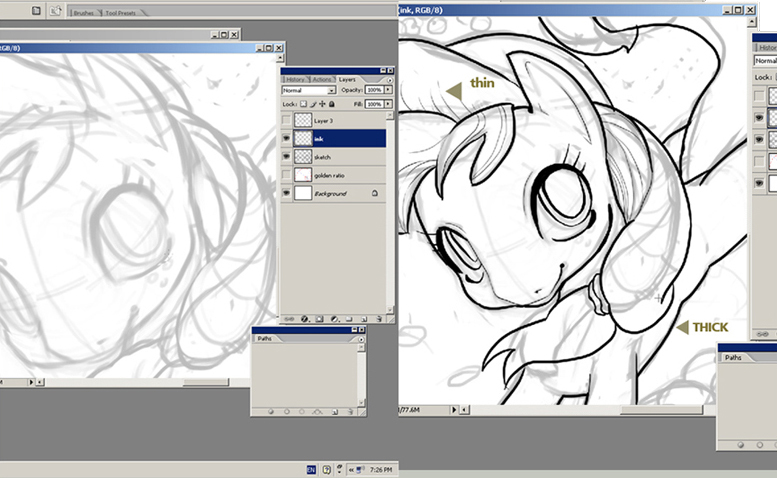777x478 pixels.
Task: Click the EN language indicator in taskbar
Action: pyautogui.click(x=311, y=470)
